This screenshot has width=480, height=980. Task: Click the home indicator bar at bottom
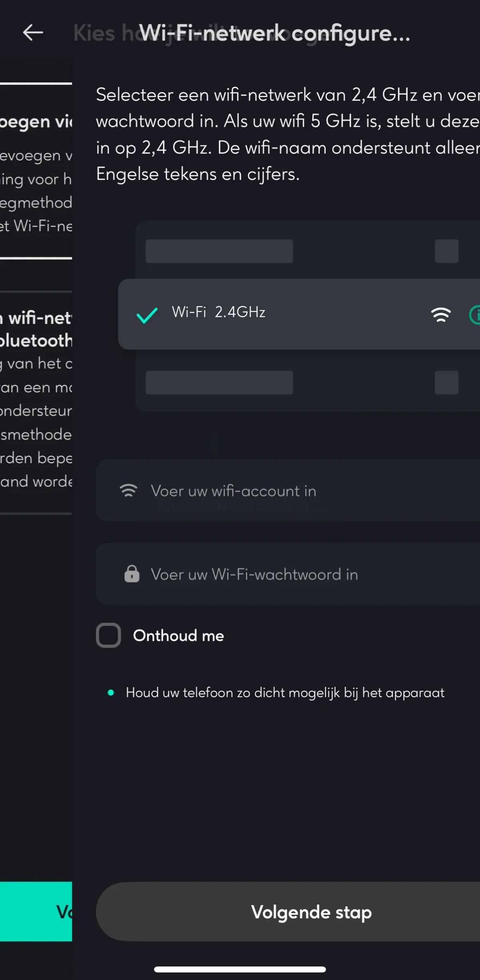point(240,969)
